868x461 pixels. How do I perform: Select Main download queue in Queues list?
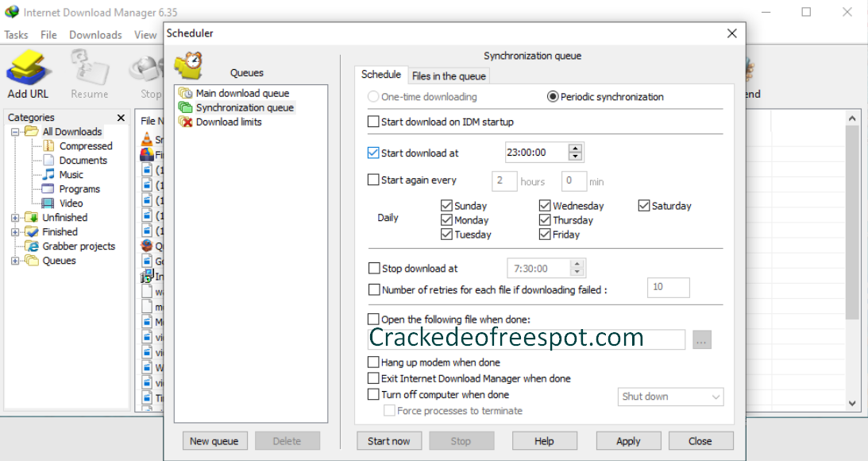242,93
